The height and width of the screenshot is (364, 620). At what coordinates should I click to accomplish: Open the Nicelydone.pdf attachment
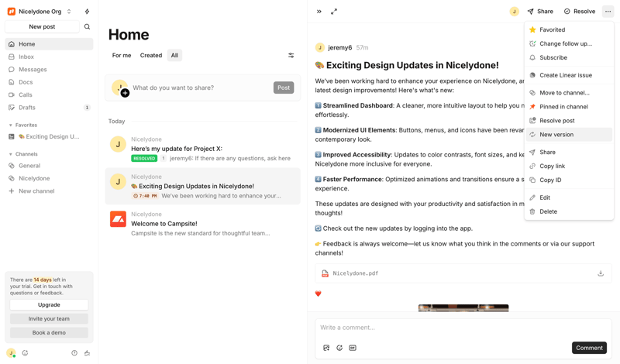[x=463, y=273]
